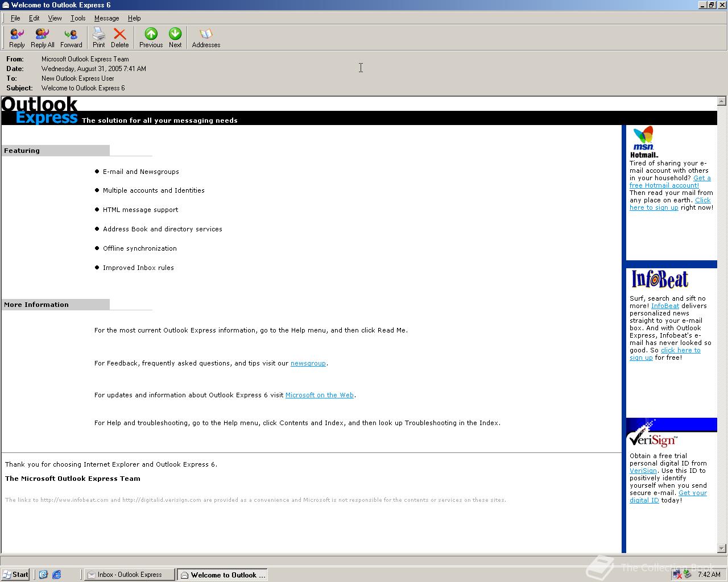Click the MSN Hotmail butterfly logo
728x582 pixels.
click(x=644, y=142)
